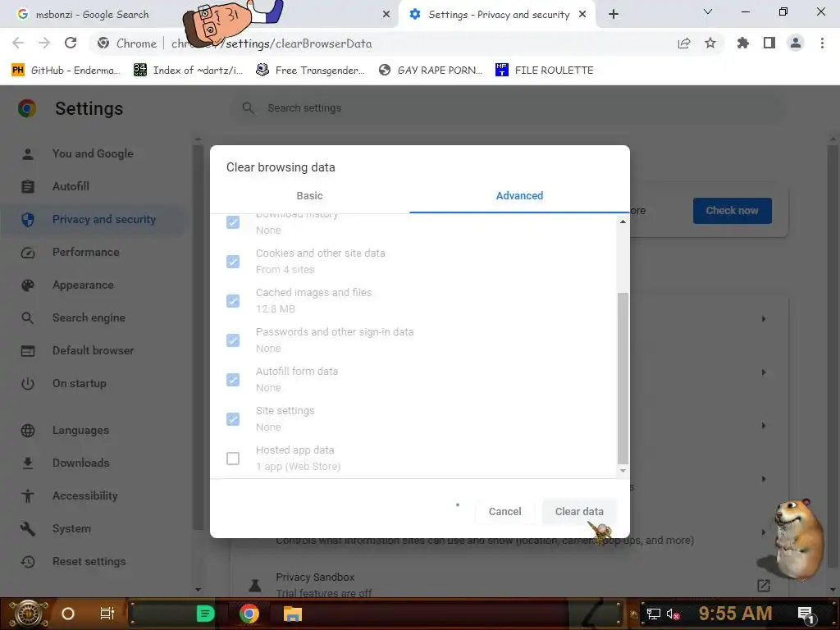The image size is (840, 630).
Task: Open a new tab with plus button
Action: pyautogui.click(x=614, y=15)
